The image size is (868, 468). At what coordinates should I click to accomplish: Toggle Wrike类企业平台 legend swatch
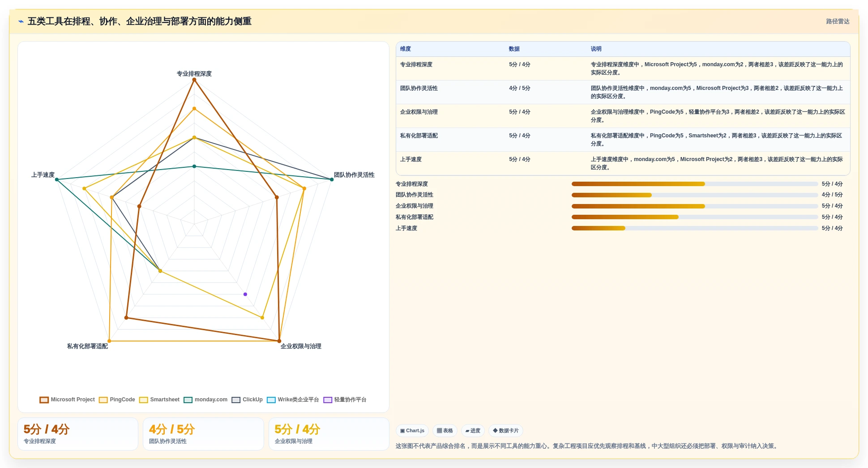click(x=271, y=400)
